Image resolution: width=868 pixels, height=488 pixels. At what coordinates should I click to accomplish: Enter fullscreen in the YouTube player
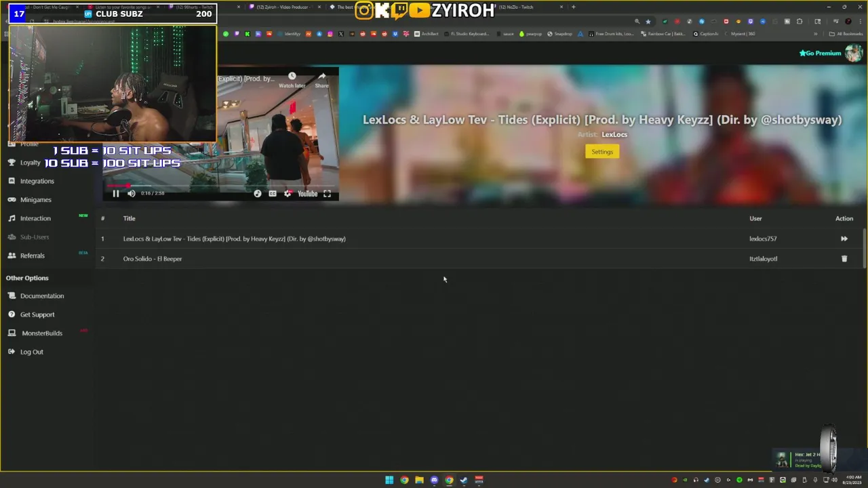click(x=327, y=194)
